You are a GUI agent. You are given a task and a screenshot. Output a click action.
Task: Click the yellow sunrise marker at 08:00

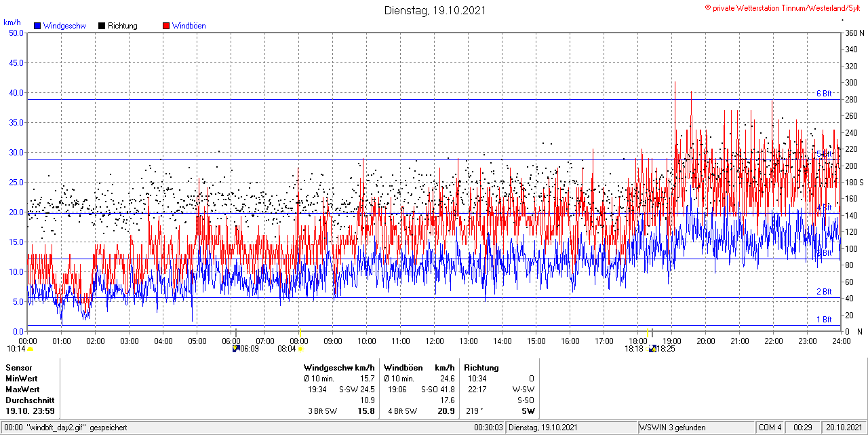(x=299, y=332)
